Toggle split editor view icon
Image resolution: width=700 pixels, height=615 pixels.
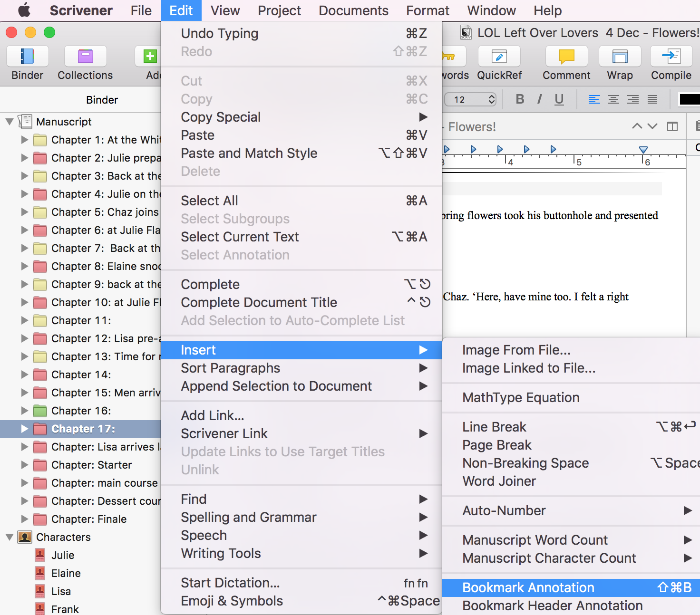[x=672, y=126]
